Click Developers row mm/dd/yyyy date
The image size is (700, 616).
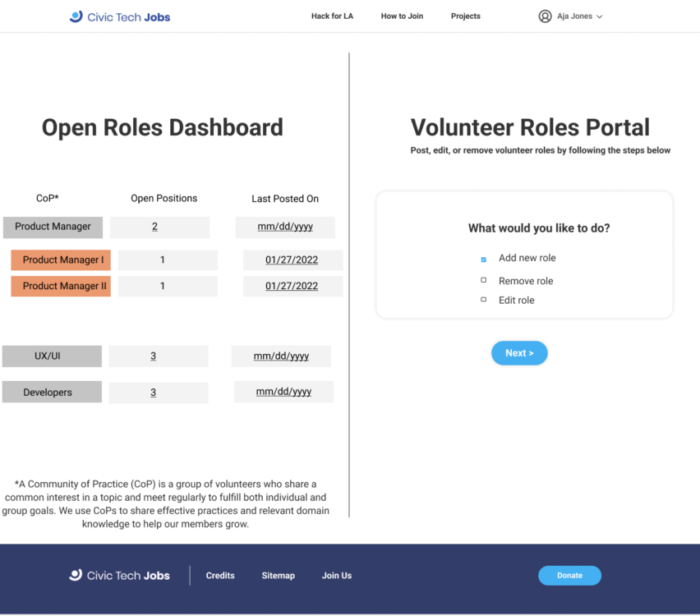[283, 392]
